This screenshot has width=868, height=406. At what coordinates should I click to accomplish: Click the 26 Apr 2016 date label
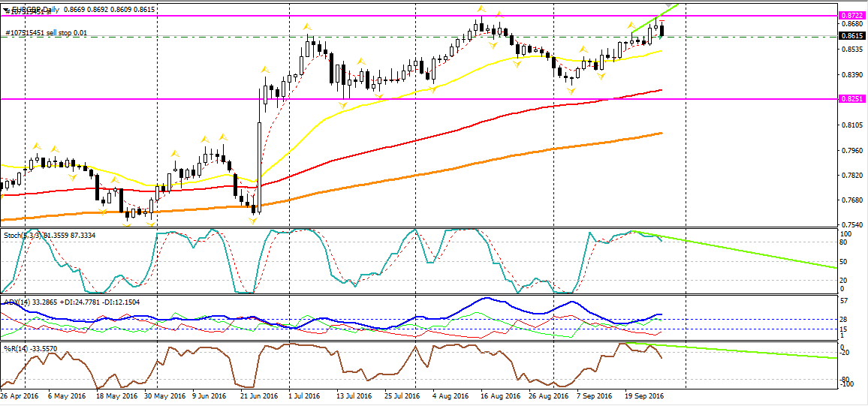pos(19,396)
